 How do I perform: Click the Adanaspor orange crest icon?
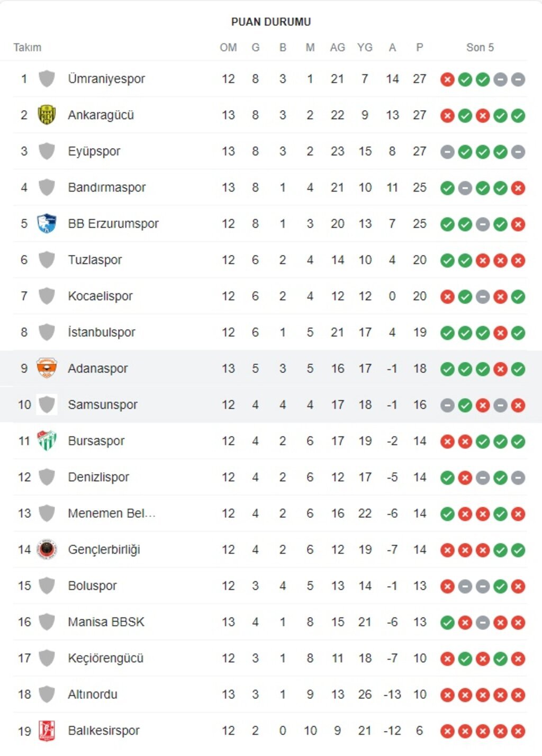[x=47, y=368]
